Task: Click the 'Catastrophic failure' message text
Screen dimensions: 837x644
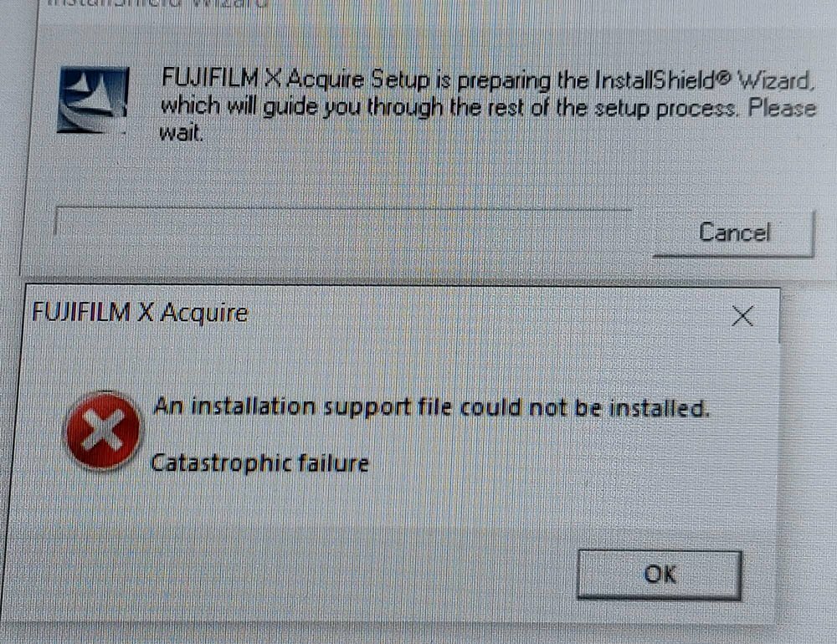Action: (x=259, y=463)
